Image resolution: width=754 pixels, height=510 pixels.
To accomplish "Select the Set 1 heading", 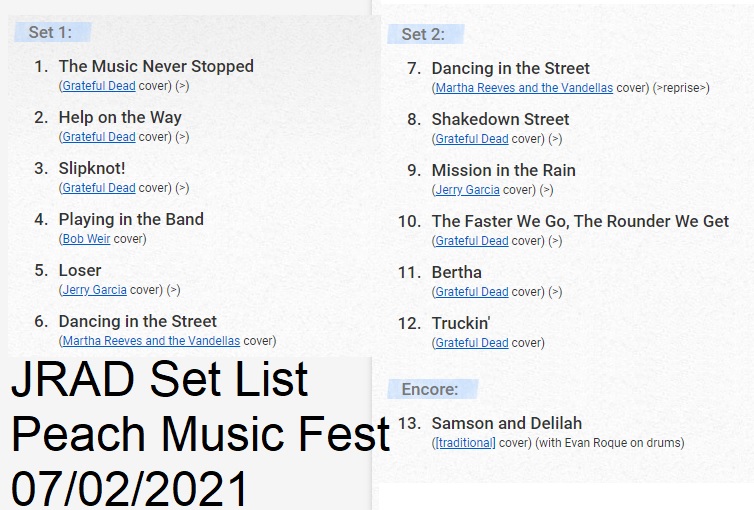I will pos(50,32).
